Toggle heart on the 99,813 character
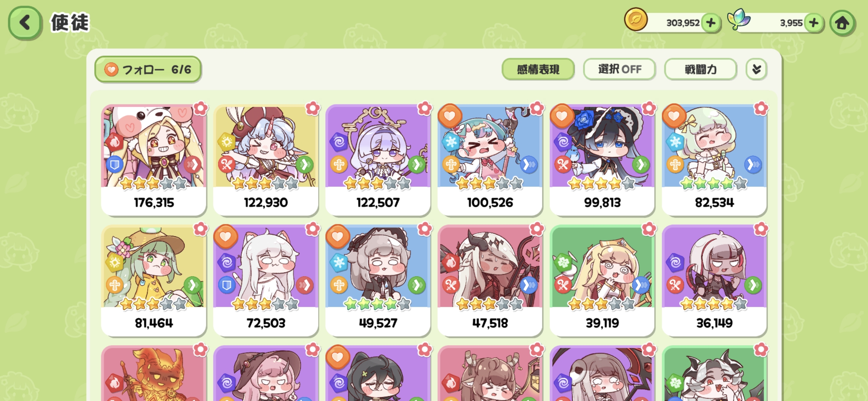Image resolution: width=868 pixels, height=401 pixels. (x=562, y=115)
